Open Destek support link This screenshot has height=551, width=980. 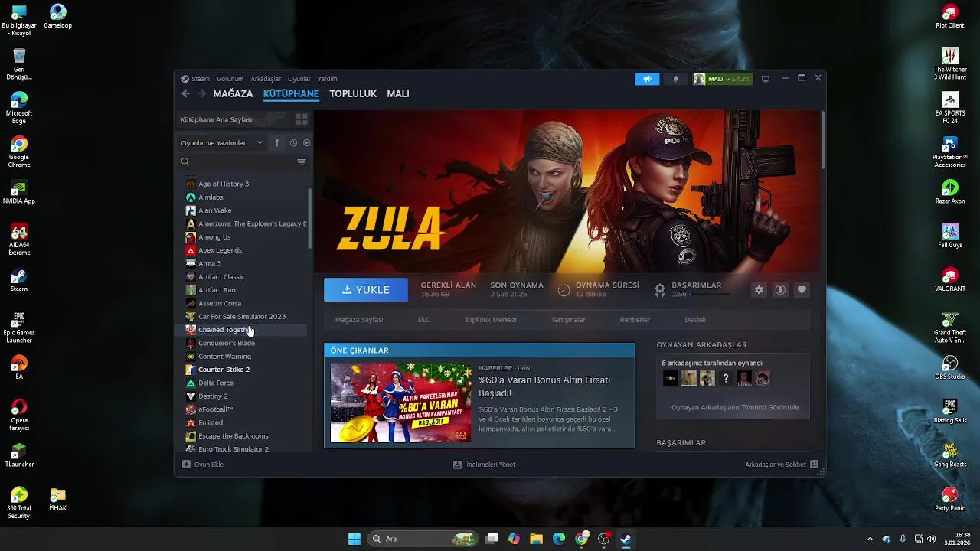pyautogui.click(x=695, y=320)
